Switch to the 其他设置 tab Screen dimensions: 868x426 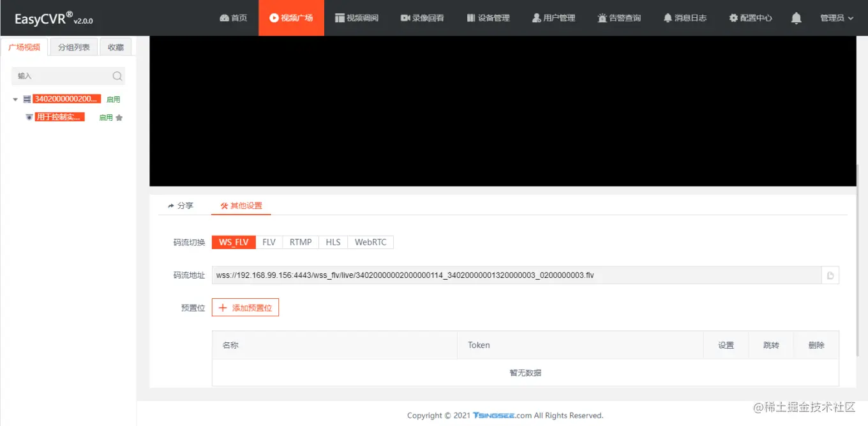pyautogui.click(x=241, y=206)
